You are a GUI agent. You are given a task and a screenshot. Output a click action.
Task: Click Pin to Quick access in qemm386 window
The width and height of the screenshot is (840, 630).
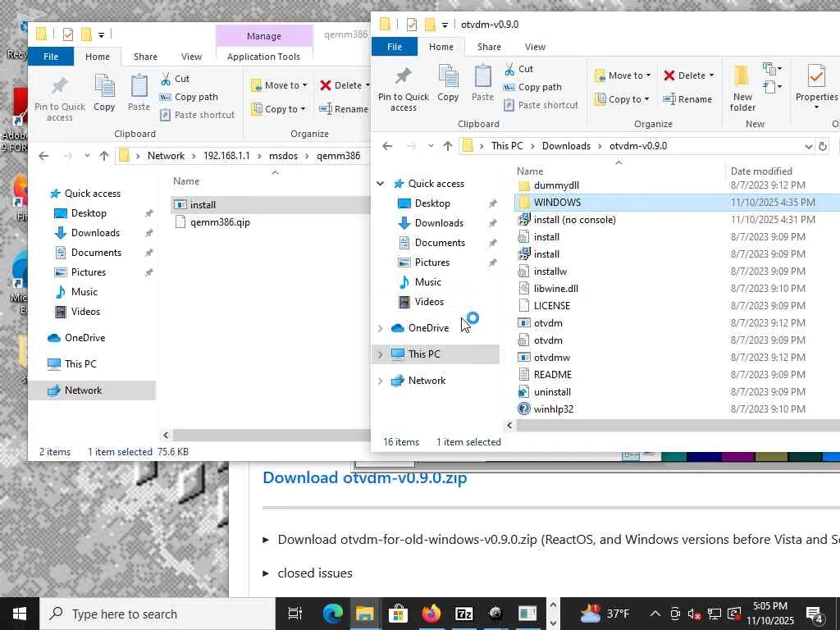(59, 98)
